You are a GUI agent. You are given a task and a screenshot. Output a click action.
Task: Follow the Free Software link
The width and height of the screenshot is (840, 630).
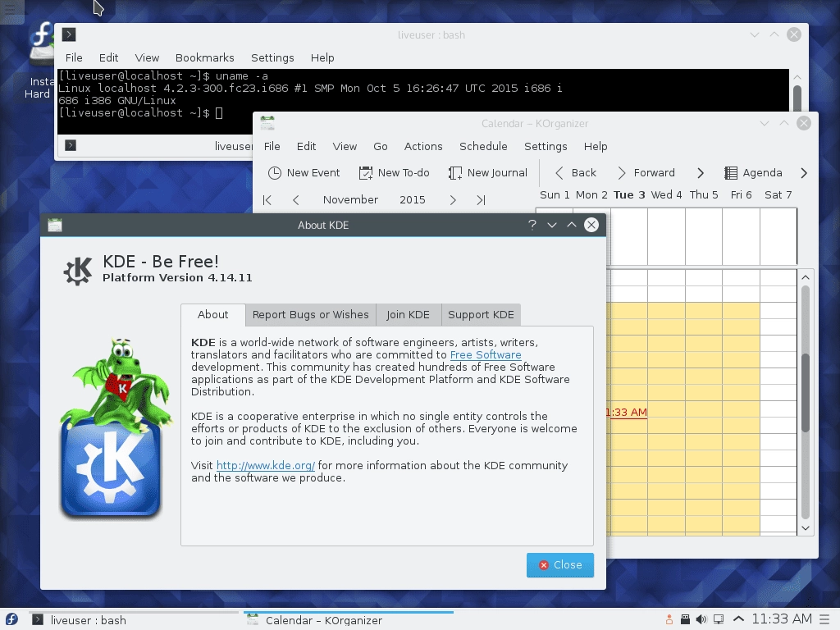[x=486, y=354]
